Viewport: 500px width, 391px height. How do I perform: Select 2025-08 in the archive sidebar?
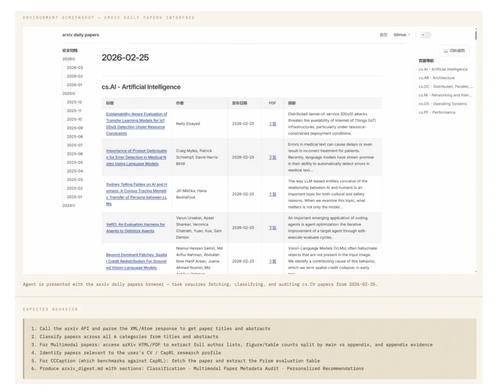click(75, 136)
